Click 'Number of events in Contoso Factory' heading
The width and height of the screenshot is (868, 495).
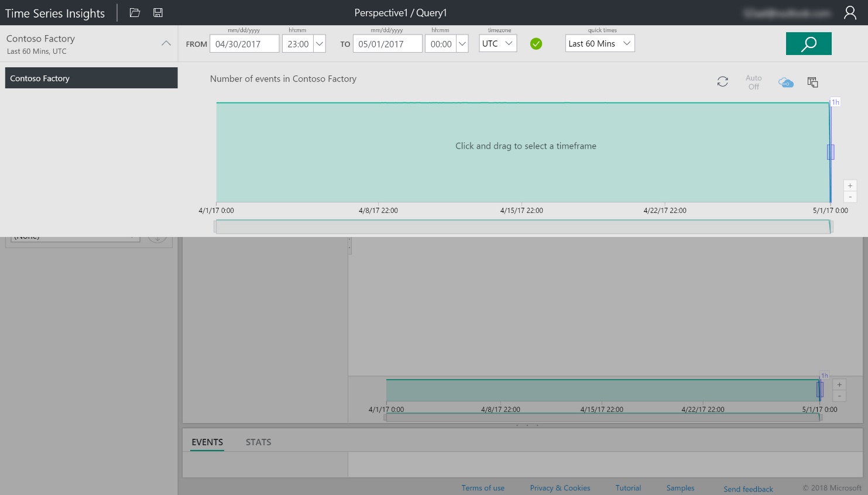(x=283, y=79)
